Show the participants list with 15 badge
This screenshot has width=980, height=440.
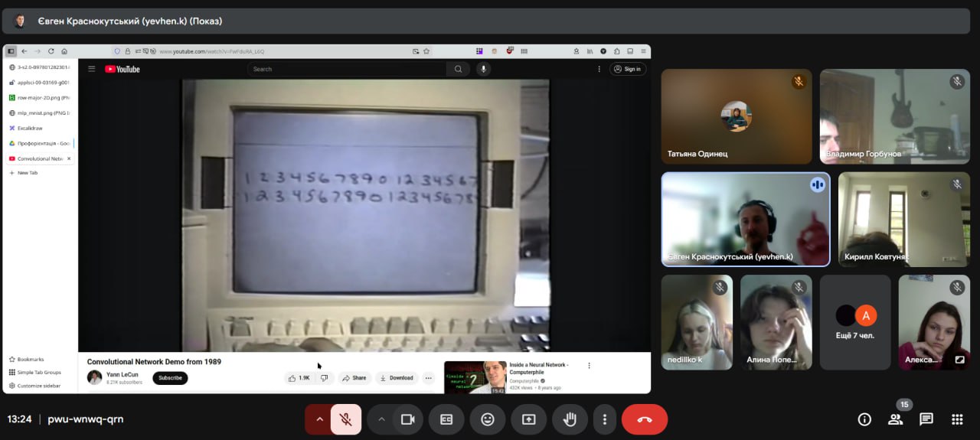895,419
